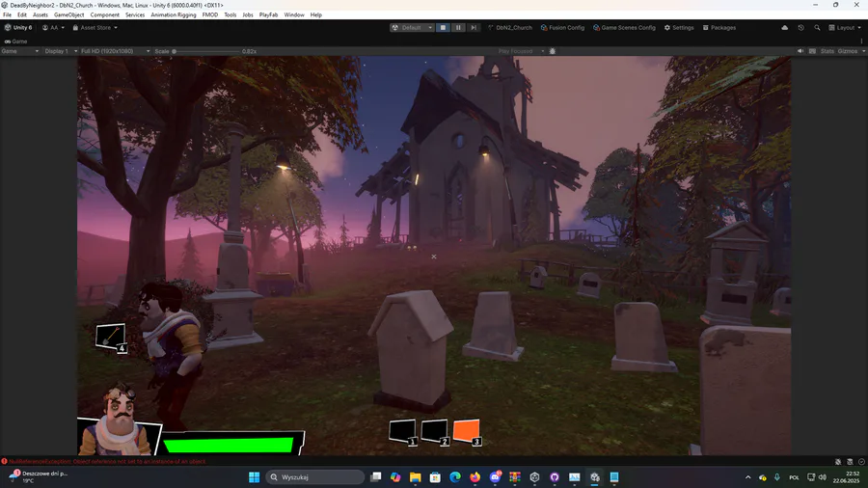Open Discord from the taskbar
868x488 pixels.
point(495,477)
